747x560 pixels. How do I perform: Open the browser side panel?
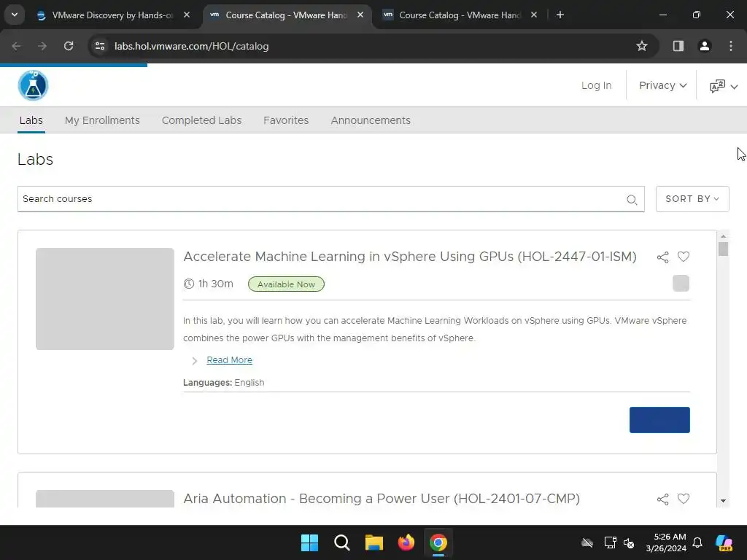pos(678,46)
